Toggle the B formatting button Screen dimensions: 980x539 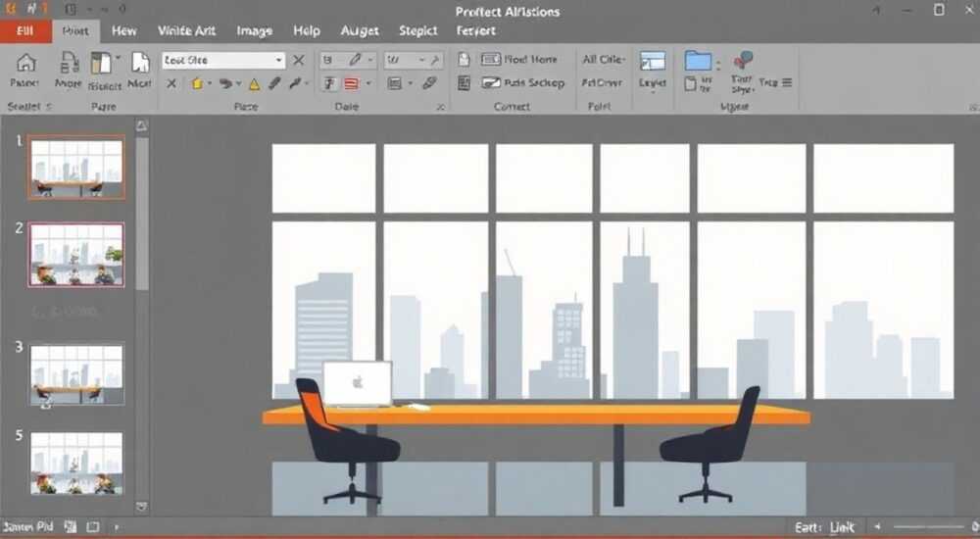[x=327, y=60]
